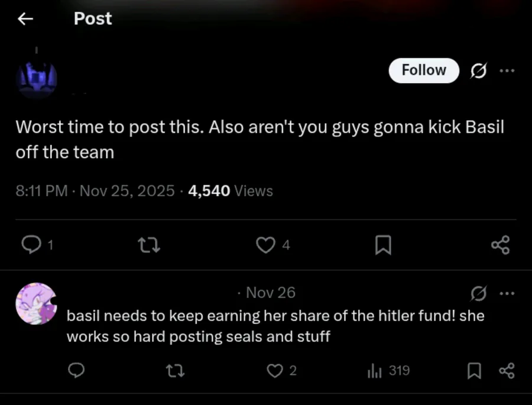Viewport: 532px width, 405px height.
Task: Open the reply author's avatar
Action: click(x=36, y=303)
